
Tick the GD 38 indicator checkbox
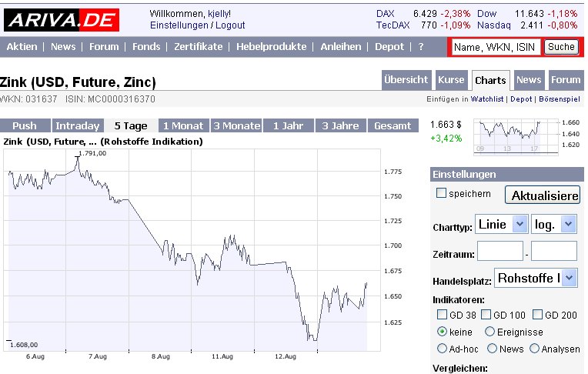click(442, 314)
